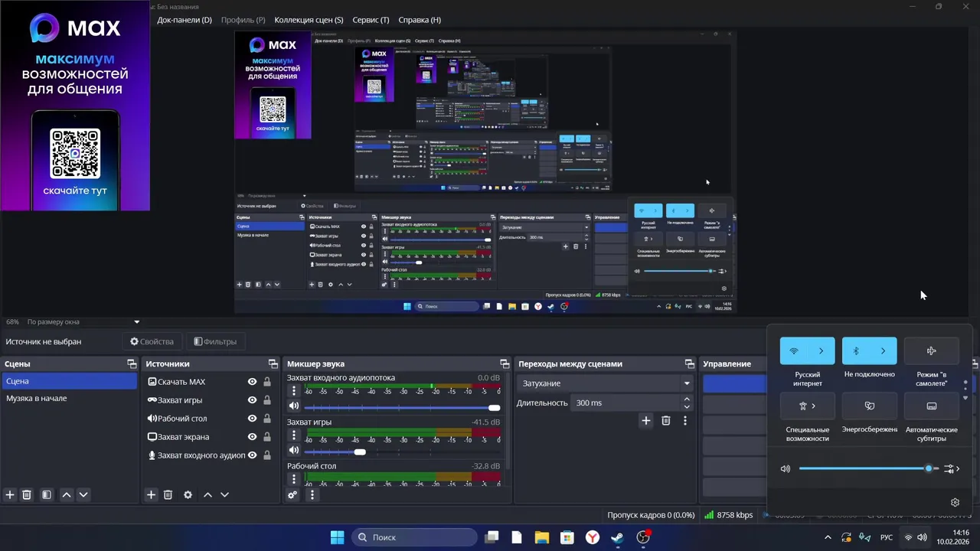Expand Bluetooth devices chevron
The height and width of the screenshot is (551, 980).
click(x=884, y=351)
